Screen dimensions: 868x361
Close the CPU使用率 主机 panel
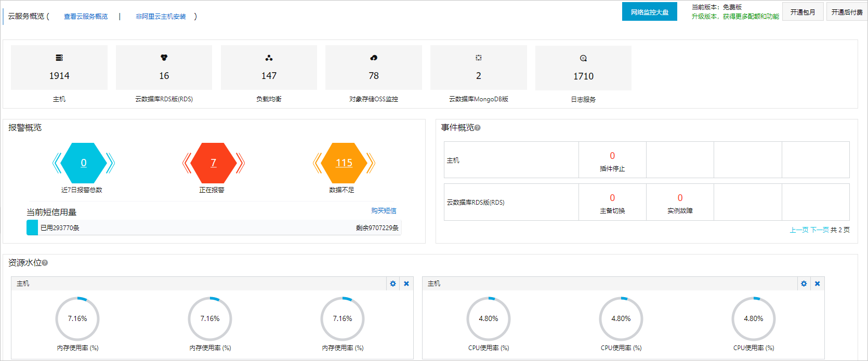(x=818, y=284)
